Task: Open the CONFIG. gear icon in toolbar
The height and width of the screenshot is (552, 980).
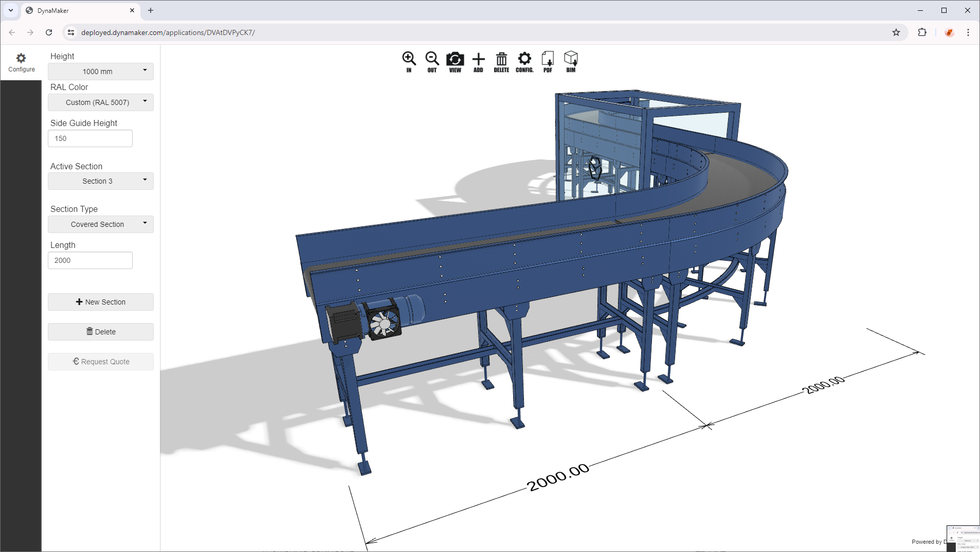Action: [524, 62]
